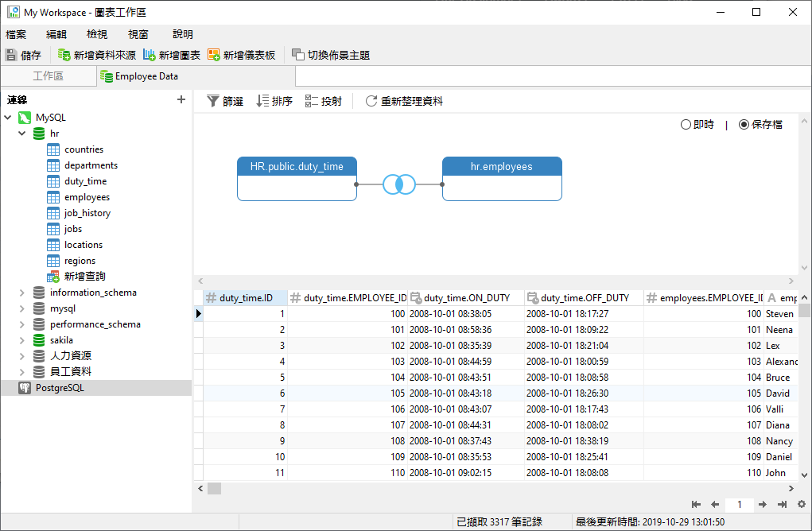This screenshot has height=531, width=812.
Task: Expand the sakila database node
Action: 22,340
